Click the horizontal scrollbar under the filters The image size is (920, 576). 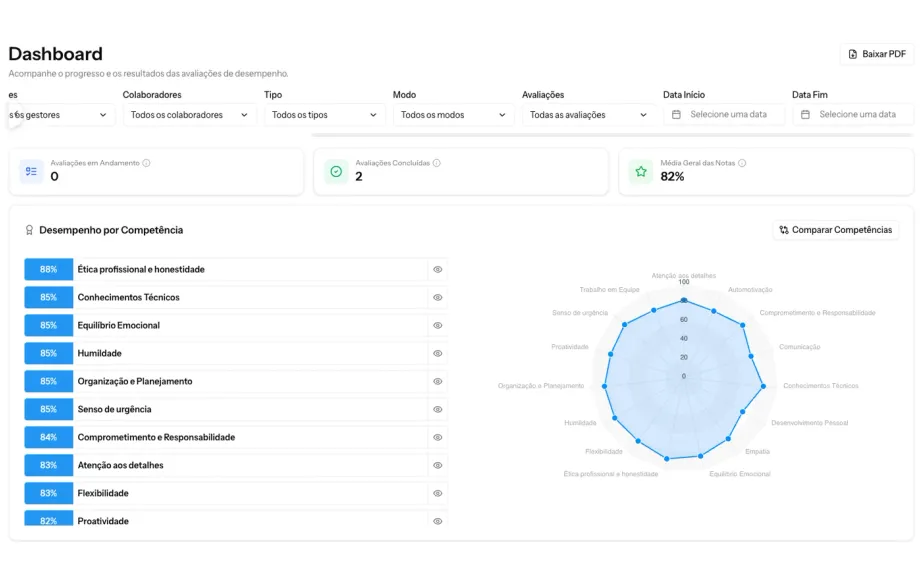coord(612,135)
